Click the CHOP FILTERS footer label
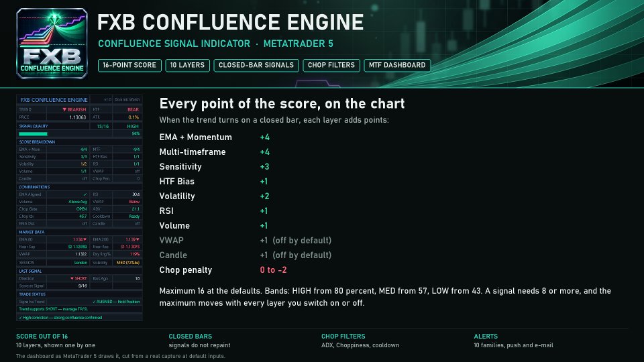This screenshot has height=362, width=644. click(343, 337)
